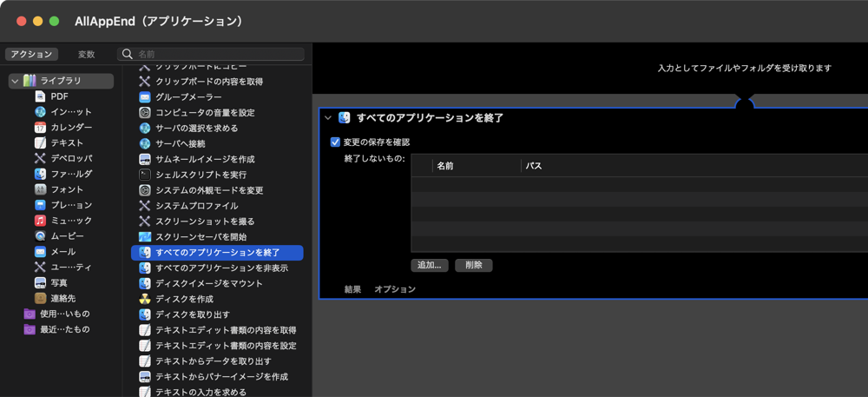Pick the コンピュータの音量を設定 action icon

click(144, 112)
